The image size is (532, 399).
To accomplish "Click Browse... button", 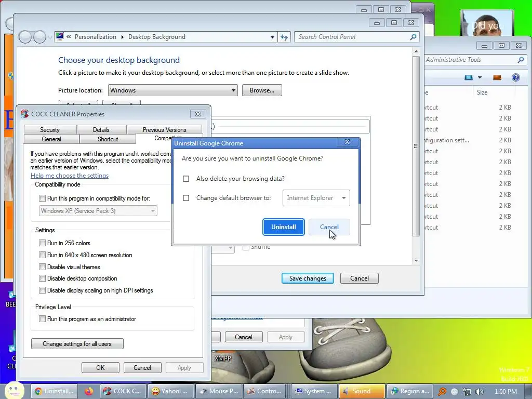I will tap(262, 90).
